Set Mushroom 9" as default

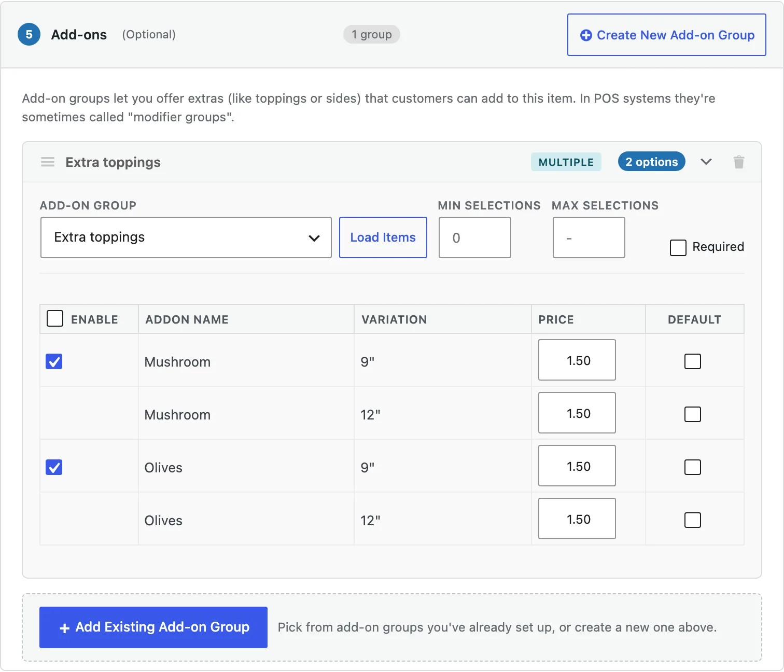coord(693,361)
